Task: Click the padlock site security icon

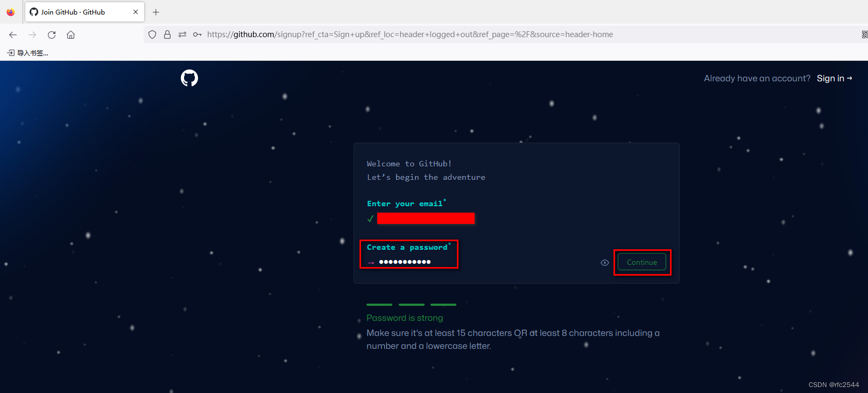Action: [x=167, y=34]
